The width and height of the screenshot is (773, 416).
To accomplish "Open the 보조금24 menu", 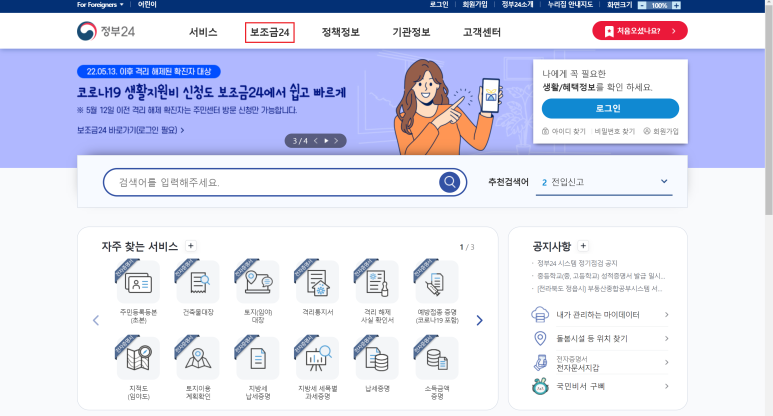I will pos(270,32).
